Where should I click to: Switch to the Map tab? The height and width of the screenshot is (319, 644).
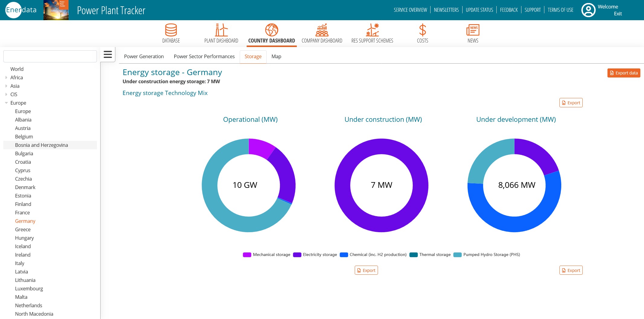click(276, 57)
